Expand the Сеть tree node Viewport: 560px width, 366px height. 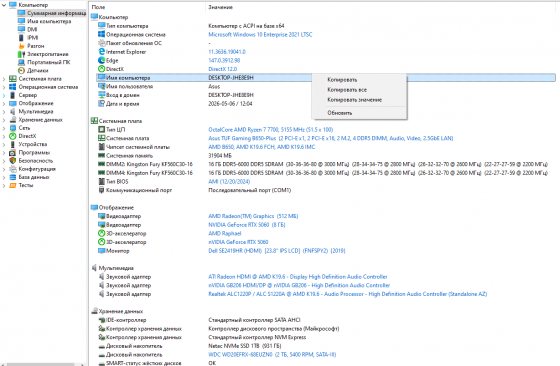click(4, 128)
